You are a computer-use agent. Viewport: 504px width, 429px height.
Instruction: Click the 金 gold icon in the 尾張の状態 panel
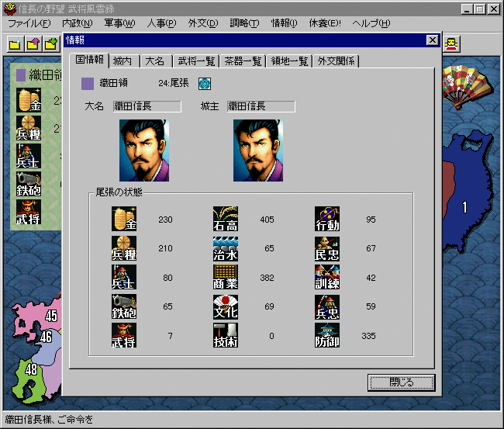pyautogui.click(x=124, y=219)
